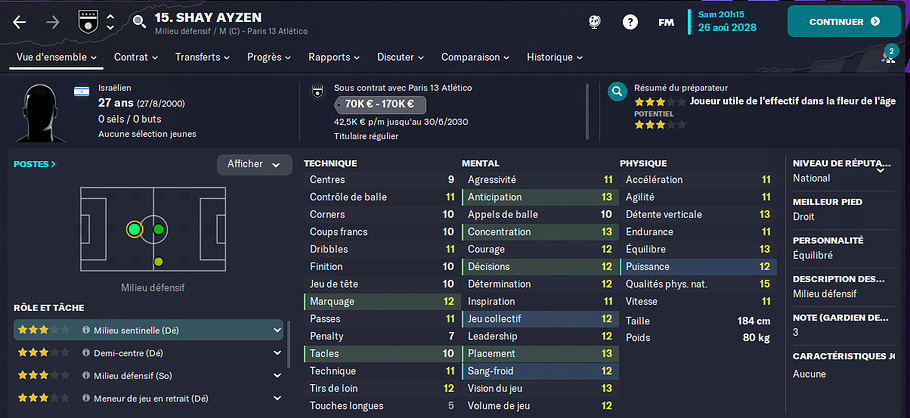Open the help question mark icon

pyautogui.click(x=630, y=21)
